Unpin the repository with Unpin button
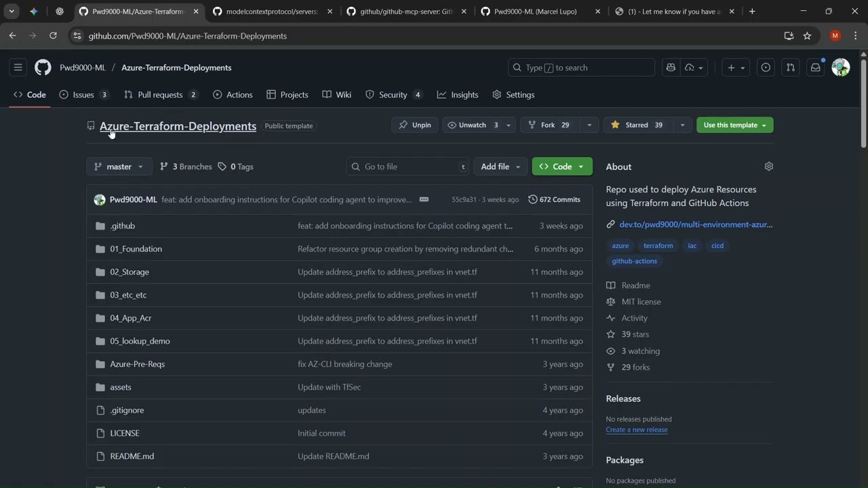The height and width of the screenshot is (488, 868). coord(414,125)
